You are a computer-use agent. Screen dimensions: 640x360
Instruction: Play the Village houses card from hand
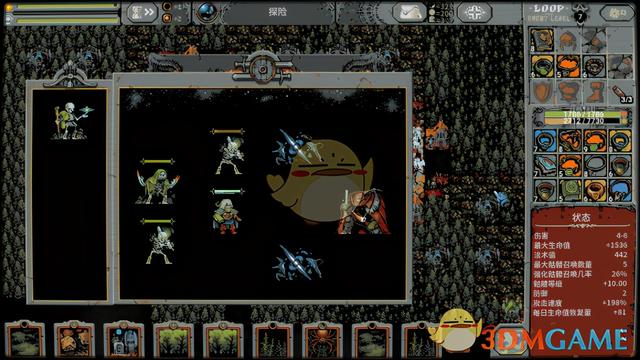[74, 340]
